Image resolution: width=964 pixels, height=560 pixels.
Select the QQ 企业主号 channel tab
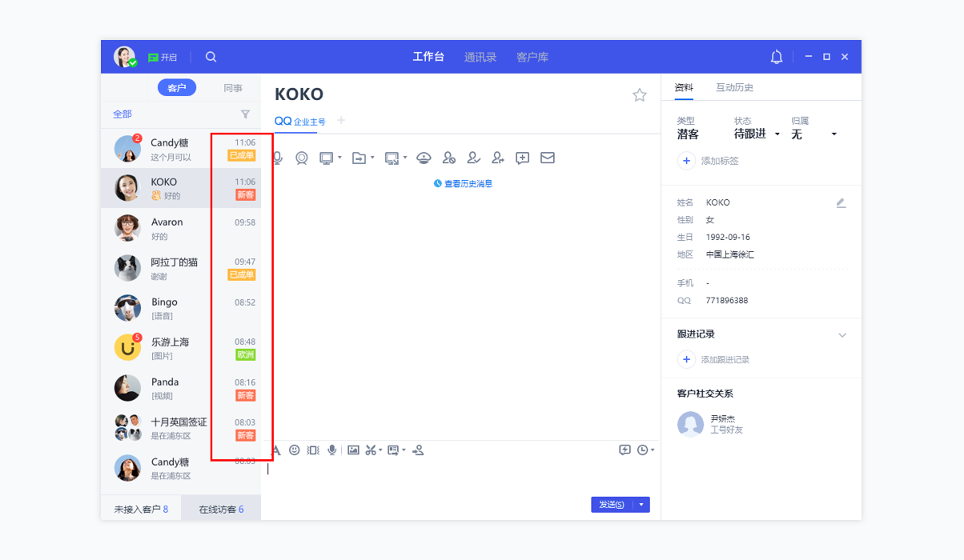click(300, 121)
